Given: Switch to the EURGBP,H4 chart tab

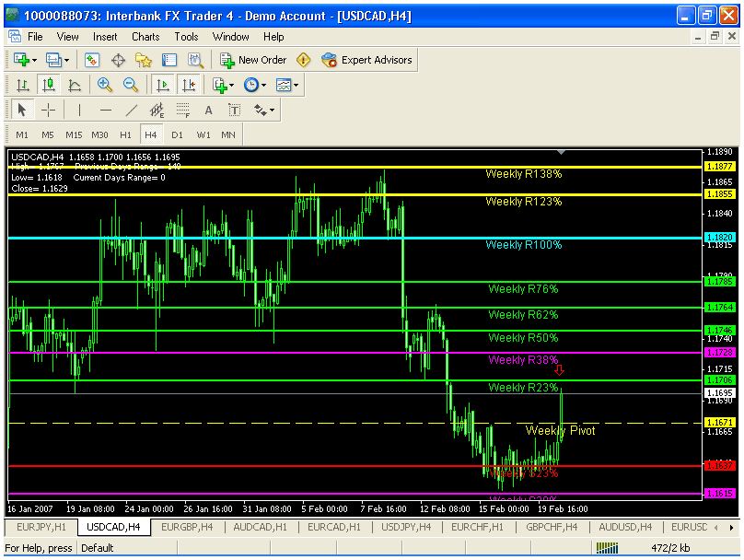Looking at the screenshot, I should [x=187, y=527].
